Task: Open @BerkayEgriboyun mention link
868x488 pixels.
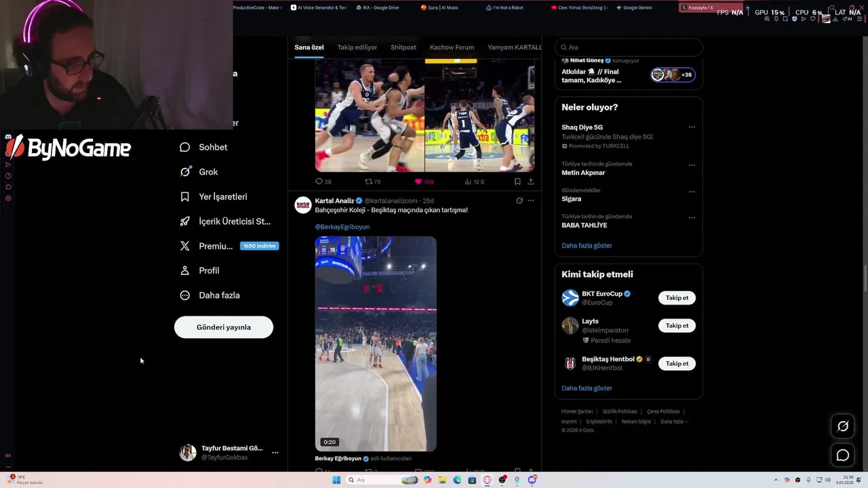Action: click(x=342, y=227)
